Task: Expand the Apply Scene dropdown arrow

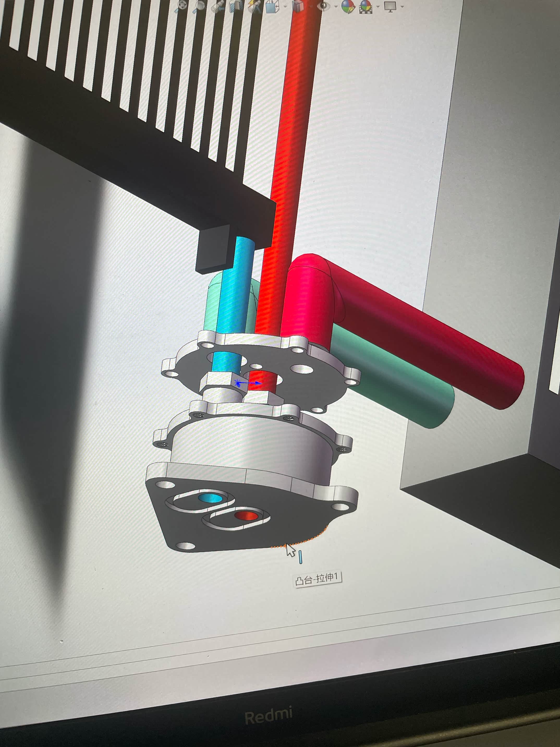Action: [378, 7]
